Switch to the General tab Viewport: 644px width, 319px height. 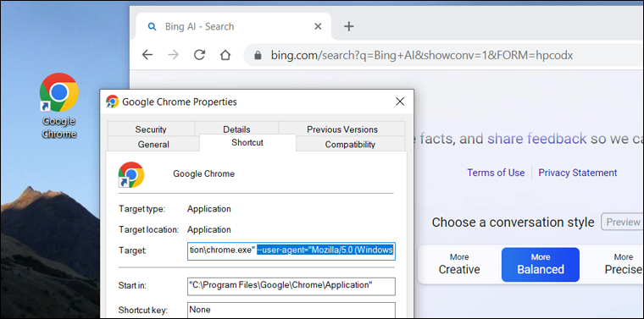[x=153, y=144]
